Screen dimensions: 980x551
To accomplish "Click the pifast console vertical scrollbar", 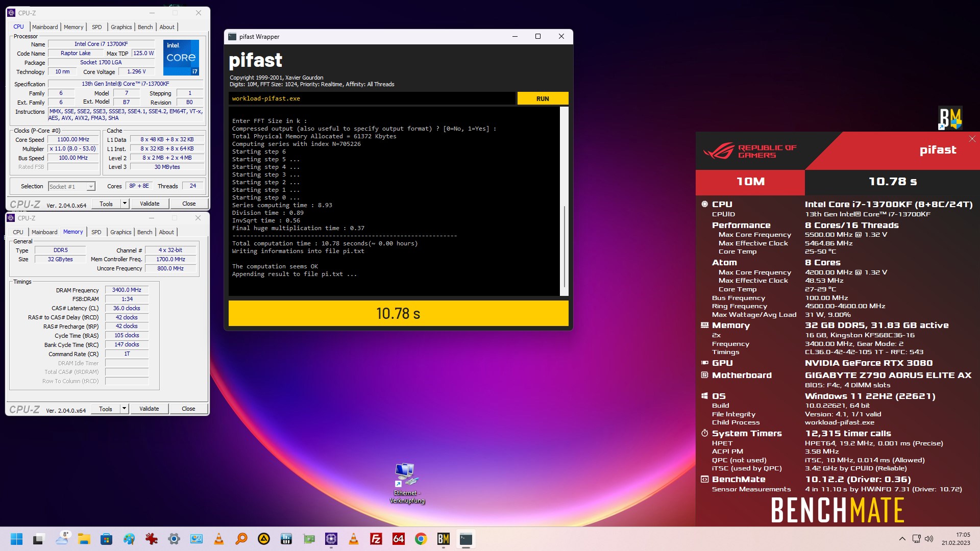I will tap(564, 202).
